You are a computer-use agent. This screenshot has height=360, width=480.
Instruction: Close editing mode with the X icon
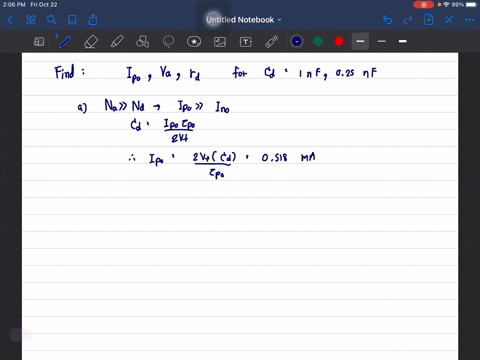pos(449,20)
